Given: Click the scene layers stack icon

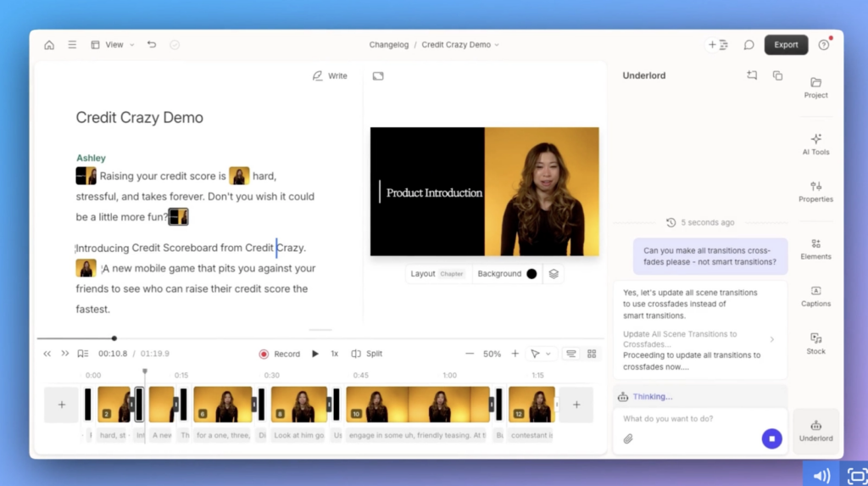Looking at the screenshot, I should 553,274.
